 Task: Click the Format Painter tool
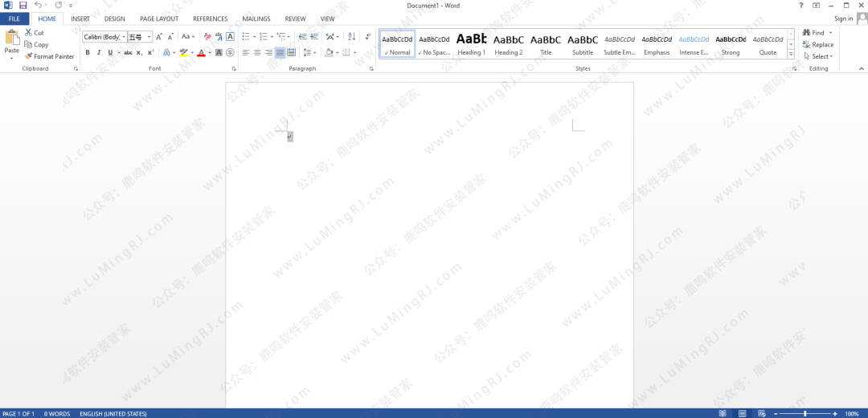[x=50, y=56]
